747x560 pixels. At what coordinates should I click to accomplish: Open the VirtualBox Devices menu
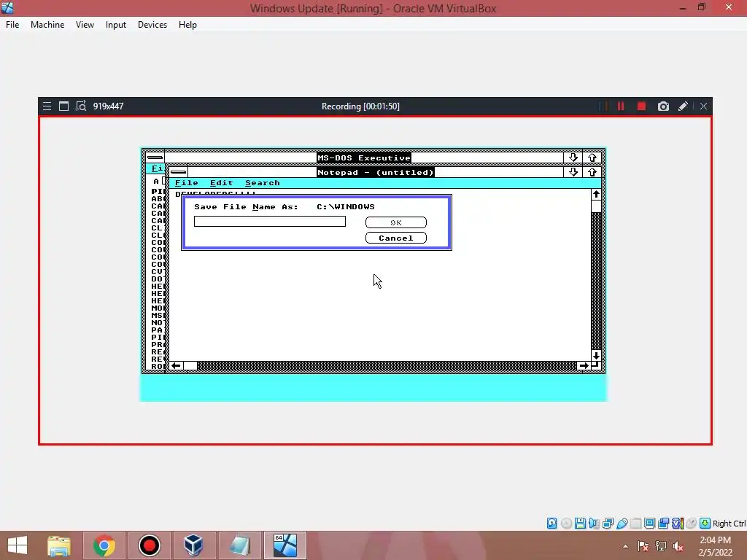(152, 25)
